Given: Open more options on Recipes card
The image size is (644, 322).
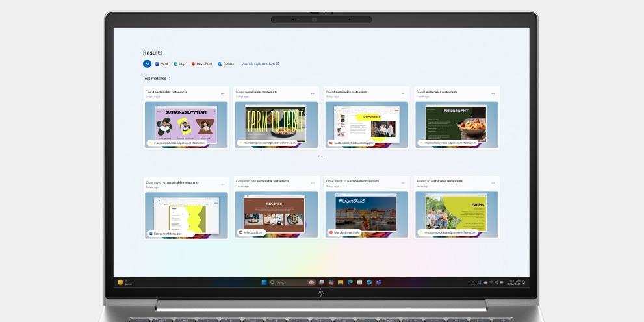Looking at the screenshot, I should [x=313, y=183].
